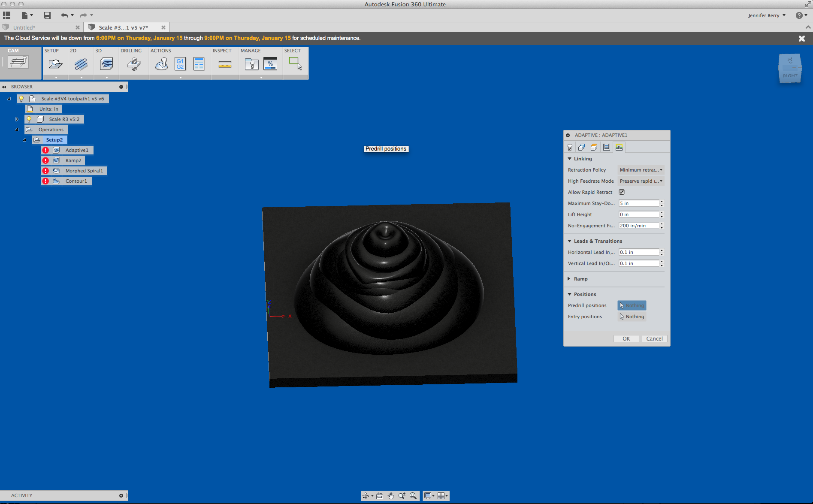
Task: Collapse the Leads & Transitions section
Action: [x=570, y=241]
